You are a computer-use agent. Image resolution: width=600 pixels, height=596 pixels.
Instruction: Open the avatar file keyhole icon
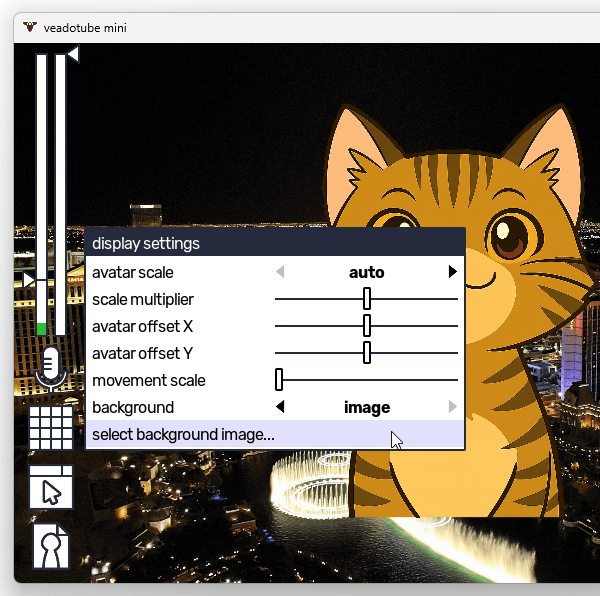(x=51, y=546)
